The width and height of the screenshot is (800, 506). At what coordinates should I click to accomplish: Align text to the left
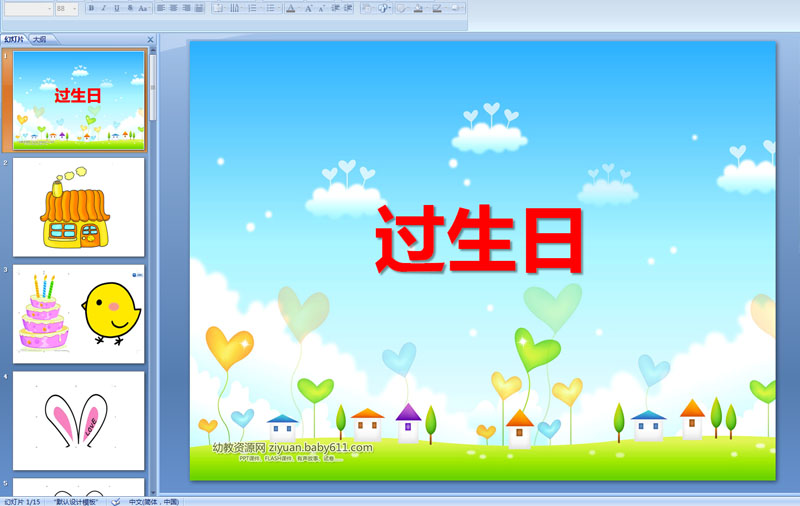[161, 8]
